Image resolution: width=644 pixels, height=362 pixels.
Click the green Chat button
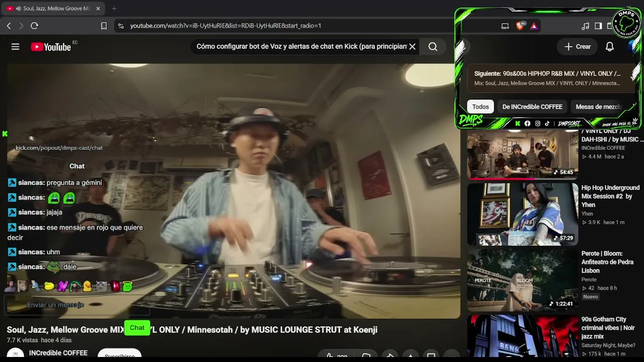[x=137, y=327]
